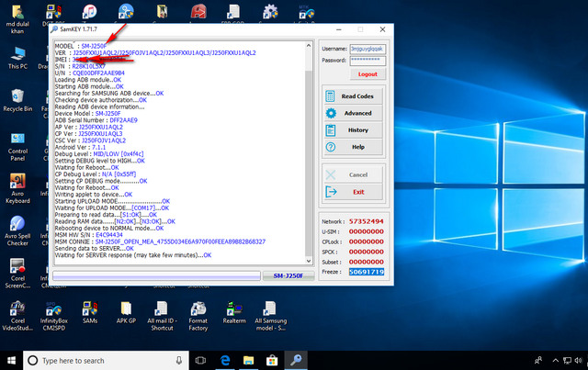Click the ADB Serial Number DFF2AAE9 line
This screenshot has height=370, width=588.
[x=96, y=120]
